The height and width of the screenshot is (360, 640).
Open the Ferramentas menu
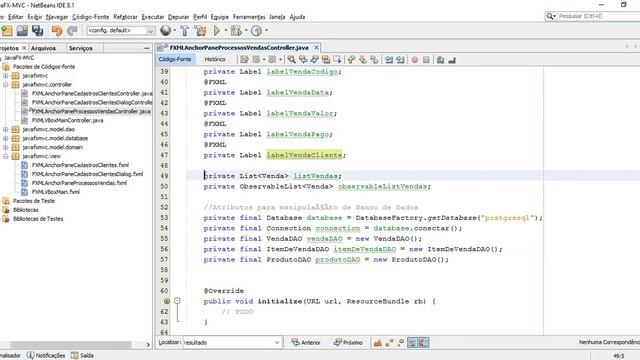click(249, 17)
